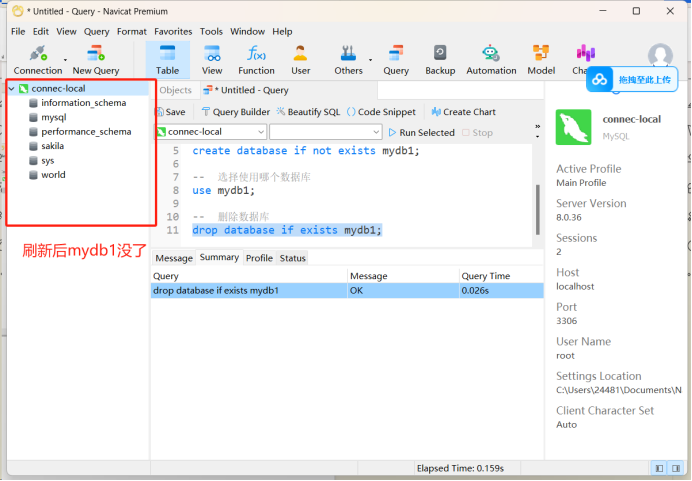
Task: Open the Edit menu
Action: click(41, 32)
